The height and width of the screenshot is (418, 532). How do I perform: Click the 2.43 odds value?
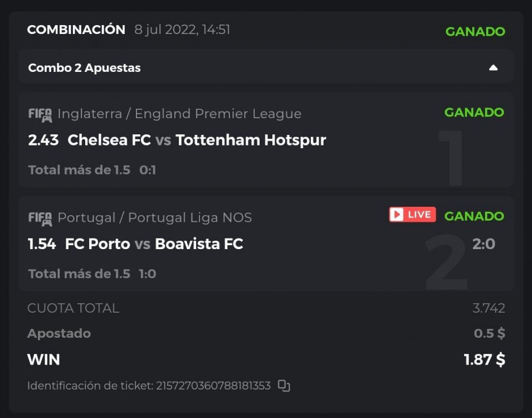[43, 140]
